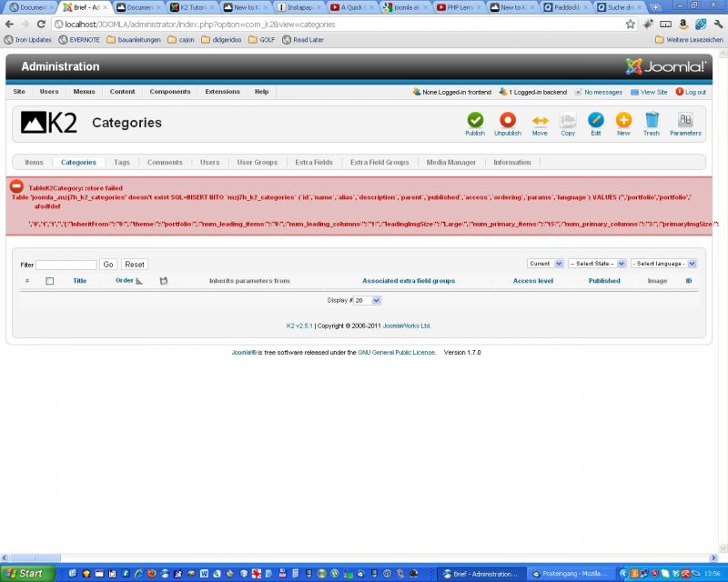Click the browser reload icon
This screenshot has height=582, width=728.
(x=41, y=25)
